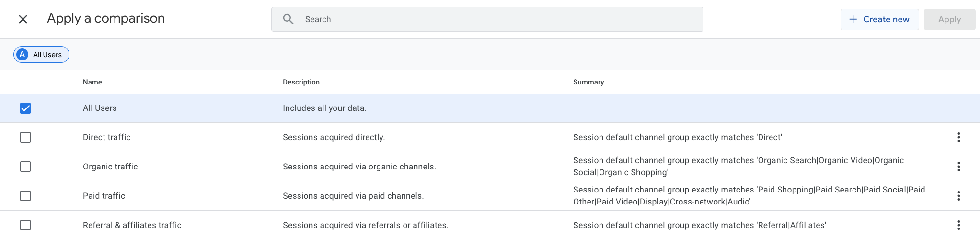Focus the Search input field

pos(487,19)
